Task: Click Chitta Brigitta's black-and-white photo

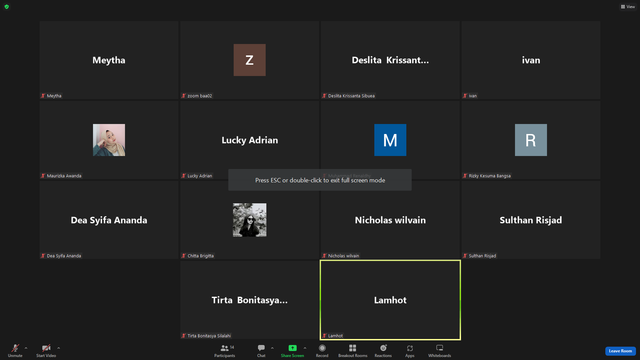Action: pos(249,220)
